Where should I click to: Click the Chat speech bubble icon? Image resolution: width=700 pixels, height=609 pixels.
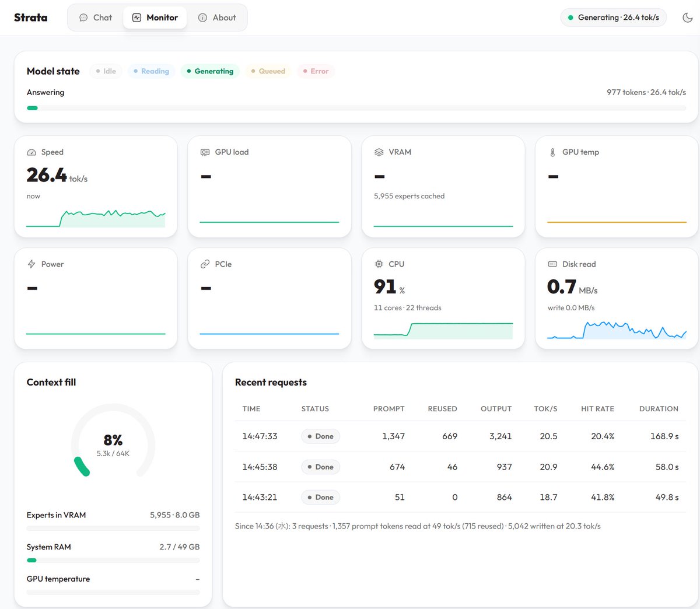coord(83,17)
